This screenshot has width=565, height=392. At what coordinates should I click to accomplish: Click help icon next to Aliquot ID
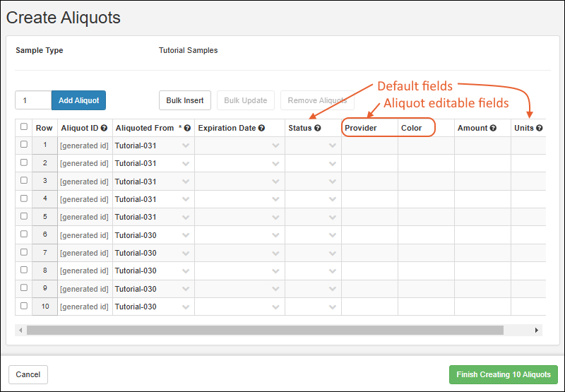(104, 129)
